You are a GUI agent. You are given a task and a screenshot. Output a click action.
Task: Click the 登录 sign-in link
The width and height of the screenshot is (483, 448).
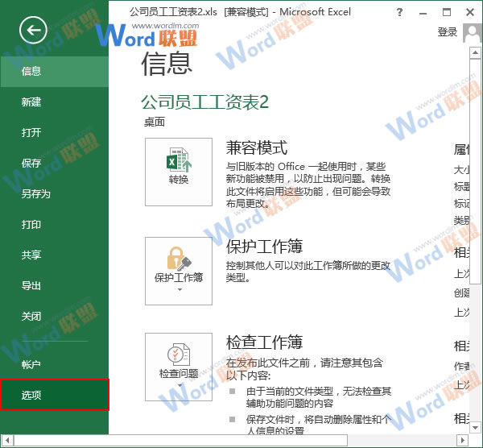click(x=448, y=32)
